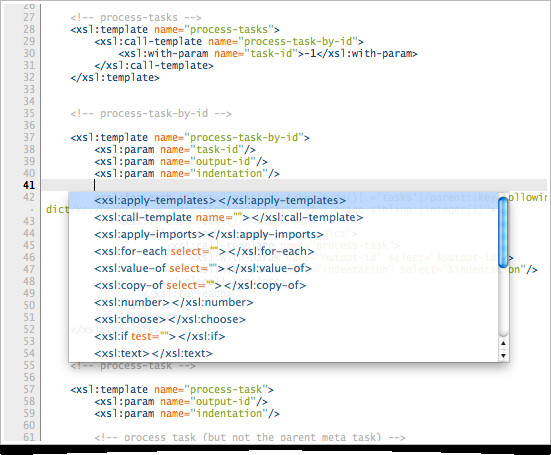This screenshot has height=455, width=551.
Task: Pick the xsl:apply-imports completion entry
Action: (284, 234)
